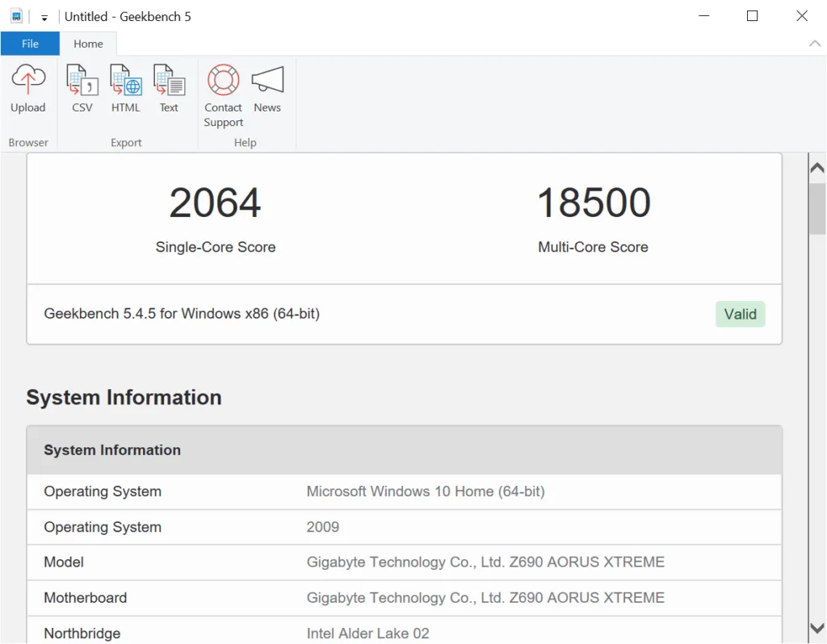
Task: Click the Motherboard row label
Action: (86, 598)
